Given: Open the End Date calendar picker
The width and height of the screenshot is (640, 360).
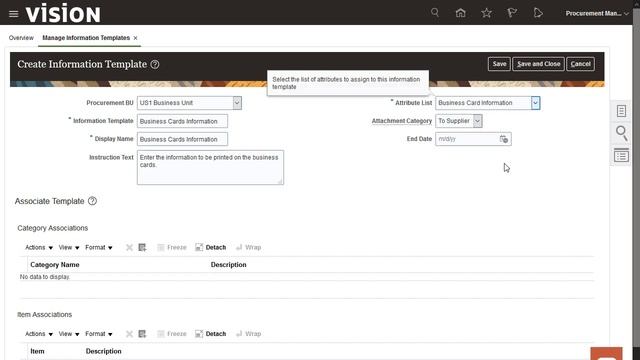Looking at the screenshot, I should pos(504,139).
